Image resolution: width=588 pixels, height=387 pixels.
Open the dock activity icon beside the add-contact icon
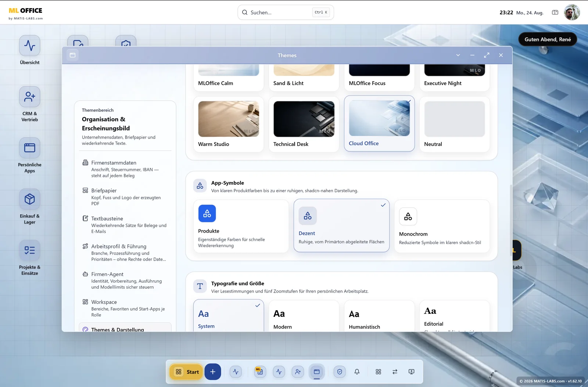279,372
